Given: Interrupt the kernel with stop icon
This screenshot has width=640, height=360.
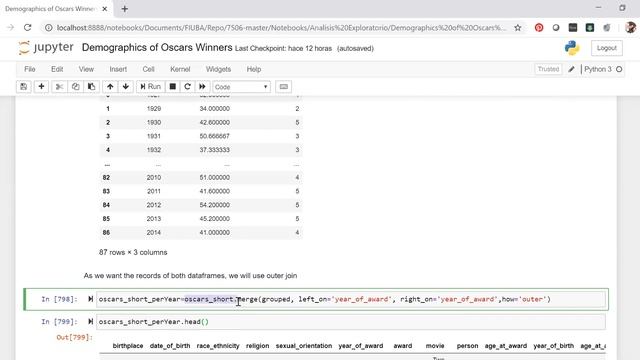Looking at the screenshot, I should tap(173, 87).
